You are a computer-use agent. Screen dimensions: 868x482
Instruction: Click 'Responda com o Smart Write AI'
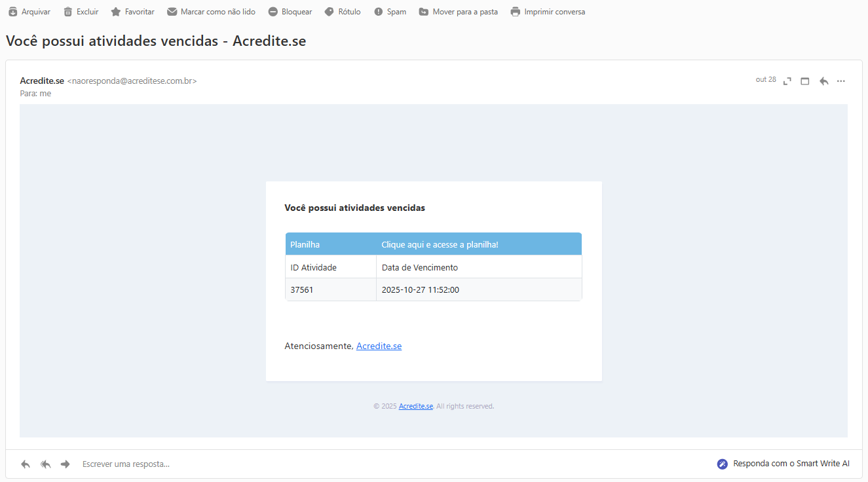pos(783,464)
